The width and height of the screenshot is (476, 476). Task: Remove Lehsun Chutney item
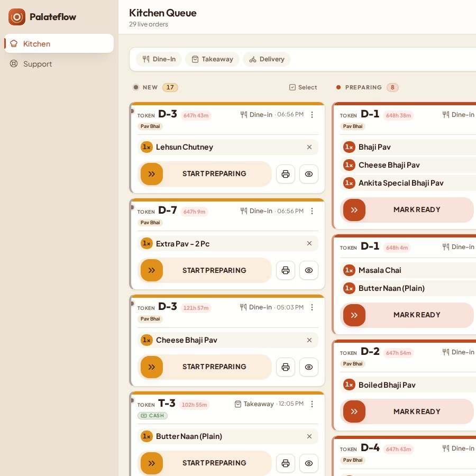coord(309,147)
